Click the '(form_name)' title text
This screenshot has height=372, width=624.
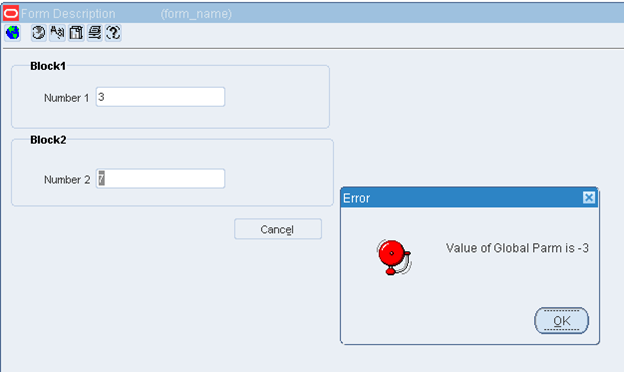tap(196, 14)
